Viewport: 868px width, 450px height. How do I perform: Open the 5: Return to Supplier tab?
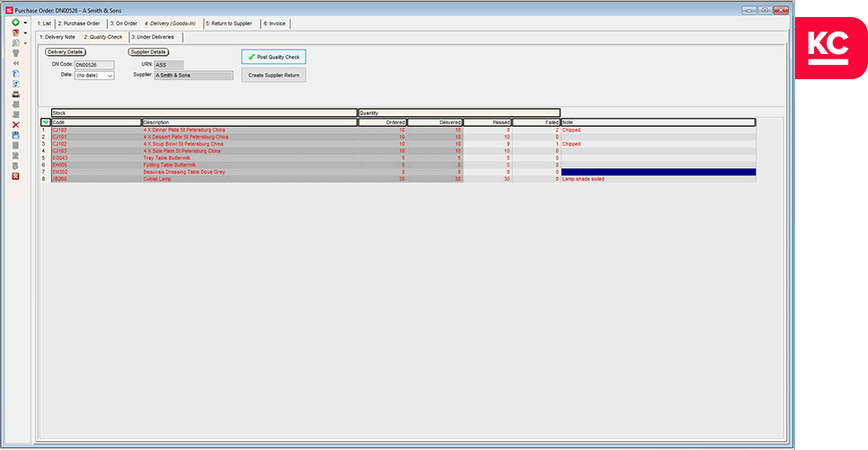point(228,23)
